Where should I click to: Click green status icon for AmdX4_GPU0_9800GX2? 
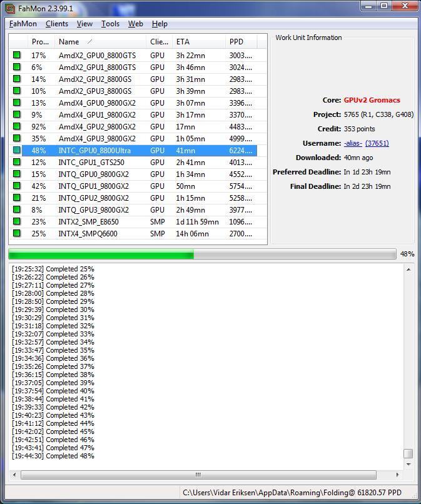pyautogui.click(x=17, y=103)
